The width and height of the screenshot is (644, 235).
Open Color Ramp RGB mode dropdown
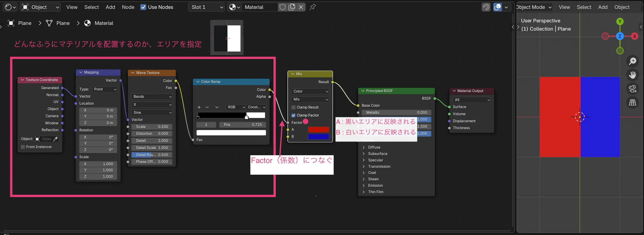coord(236,107)
